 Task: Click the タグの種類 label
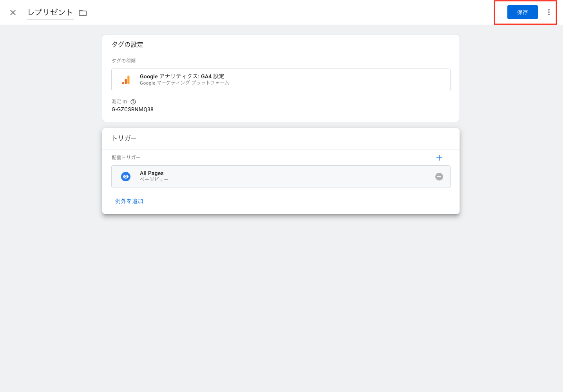point(123,61)
